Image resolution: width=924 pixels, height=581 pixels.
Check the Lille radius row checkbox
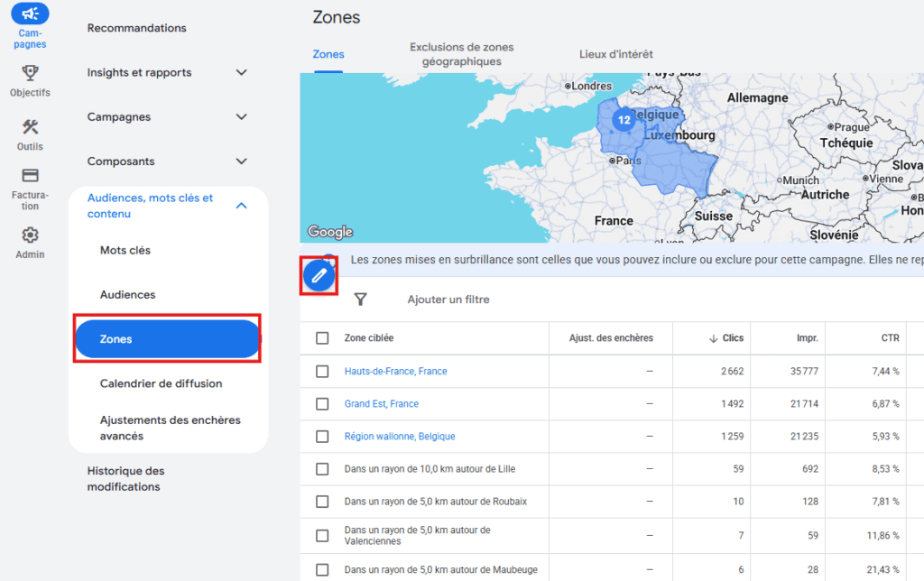point(322,469)
